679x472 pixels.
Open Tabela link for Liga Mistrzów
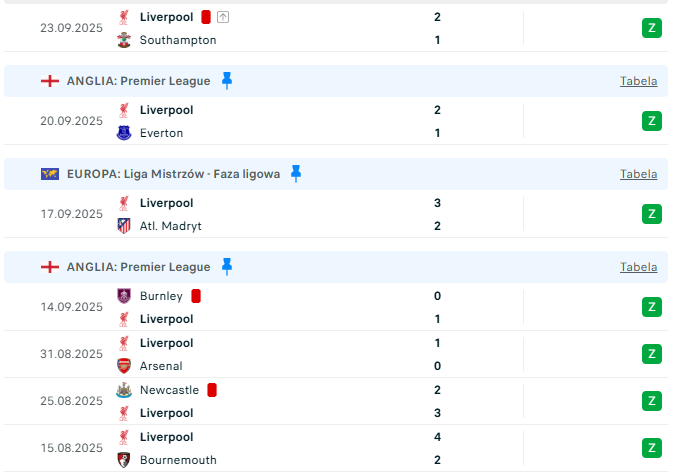pyautogui.click(x=638, y=174)
